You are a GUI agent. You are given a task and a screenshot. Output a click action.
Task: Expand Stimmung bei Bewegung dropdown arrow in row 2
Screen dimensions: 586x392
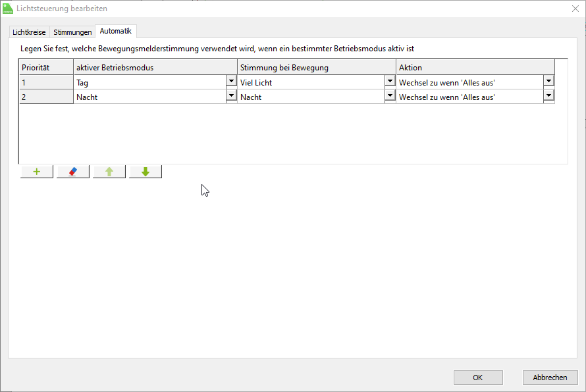tap(390, 95)
